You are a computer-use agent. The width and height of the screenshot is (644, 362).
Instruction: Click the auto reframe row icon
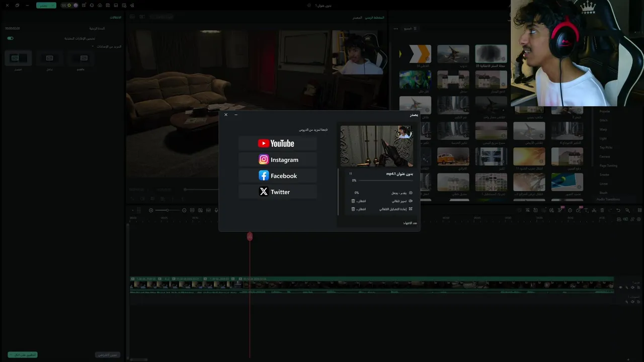point(411,209)
